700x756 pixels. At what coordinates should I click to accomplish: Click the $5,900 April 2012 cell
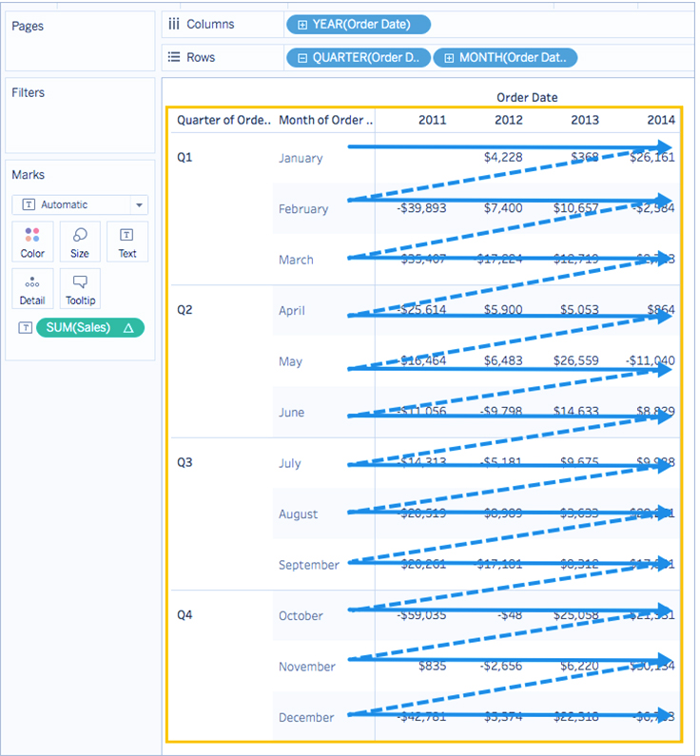point(503,310)
